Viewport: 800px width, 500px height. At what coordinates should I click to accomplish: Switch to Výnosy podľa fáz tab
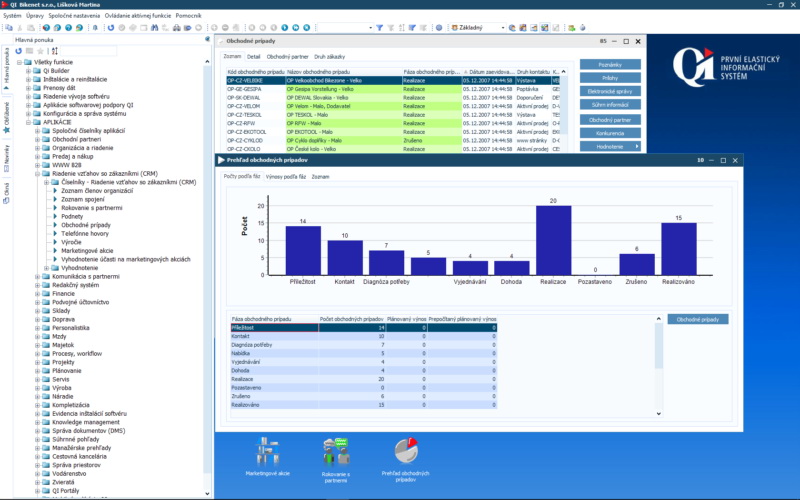coord(286,177)
